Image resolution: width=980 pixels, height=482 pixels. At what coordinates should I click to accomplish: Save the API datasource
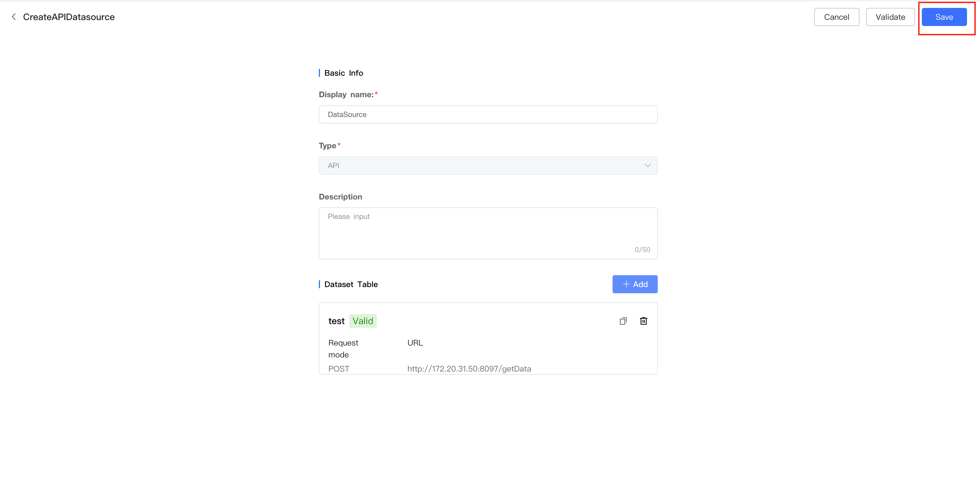coord(944,17)
